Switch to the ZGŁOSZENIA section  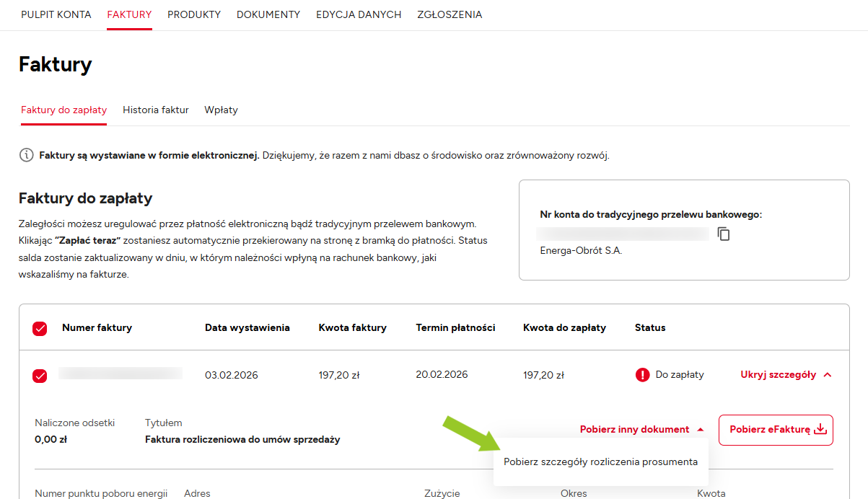450,14
